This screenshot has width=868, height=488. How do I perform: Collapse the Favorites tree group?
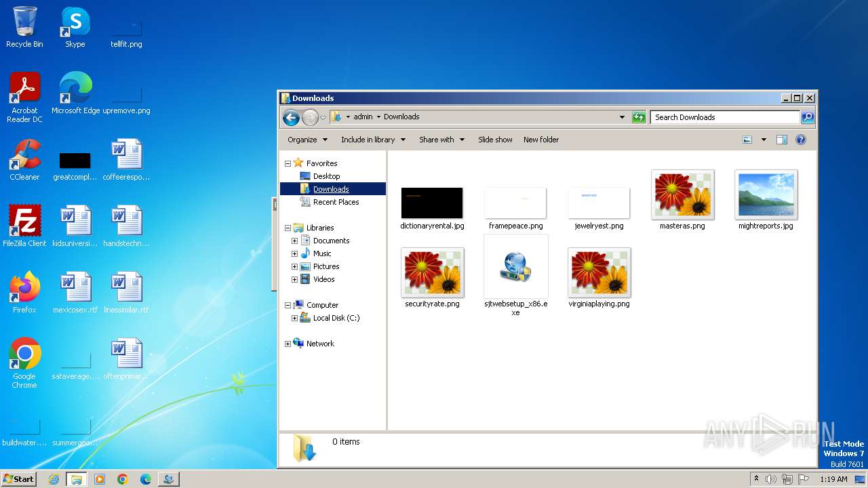288,163
